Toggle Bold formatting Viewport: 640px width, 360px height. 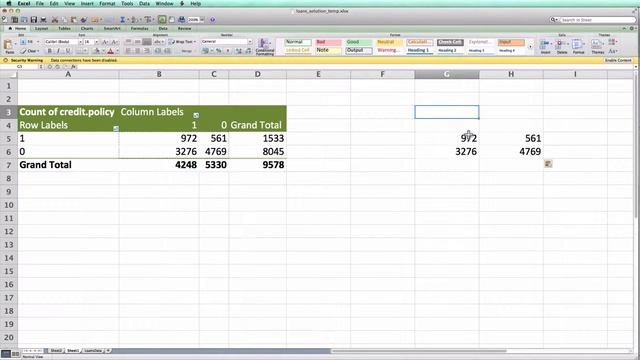50,51
